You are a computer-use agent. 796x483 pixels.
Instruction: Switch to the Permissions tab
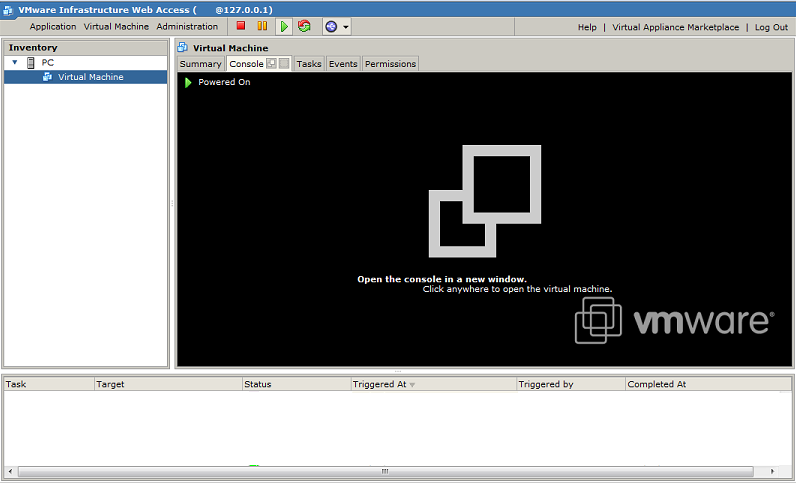click(x=390, y=64)
